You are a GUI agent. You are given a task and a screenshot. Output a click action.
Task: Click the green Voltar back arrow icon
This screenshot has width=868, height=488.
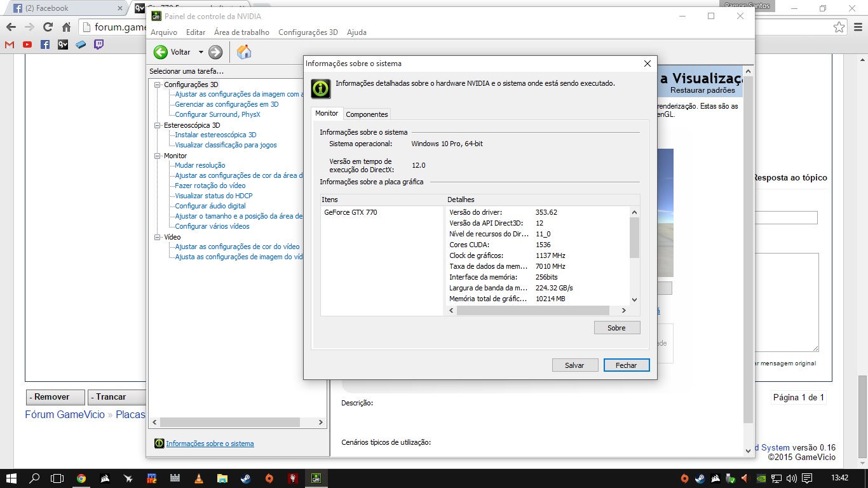[x=161, y=52]
